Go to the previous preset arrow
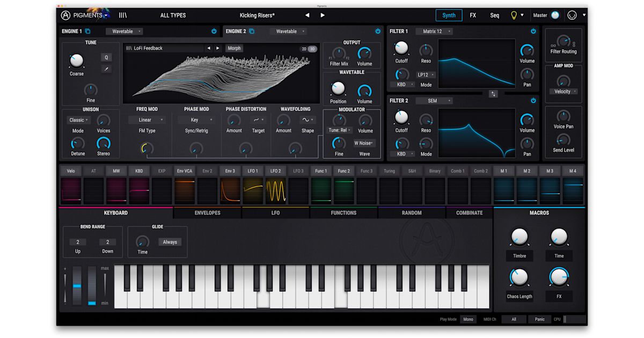The height and width of the screenshot is (338, 644). [308, 15]
